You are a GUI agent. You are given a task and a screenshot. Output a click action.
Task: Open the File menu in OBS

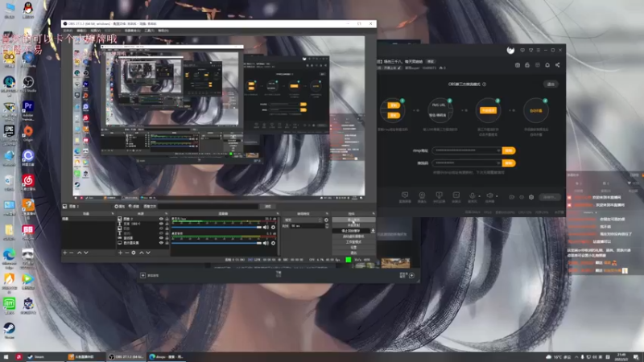click(x=68, y=31)
